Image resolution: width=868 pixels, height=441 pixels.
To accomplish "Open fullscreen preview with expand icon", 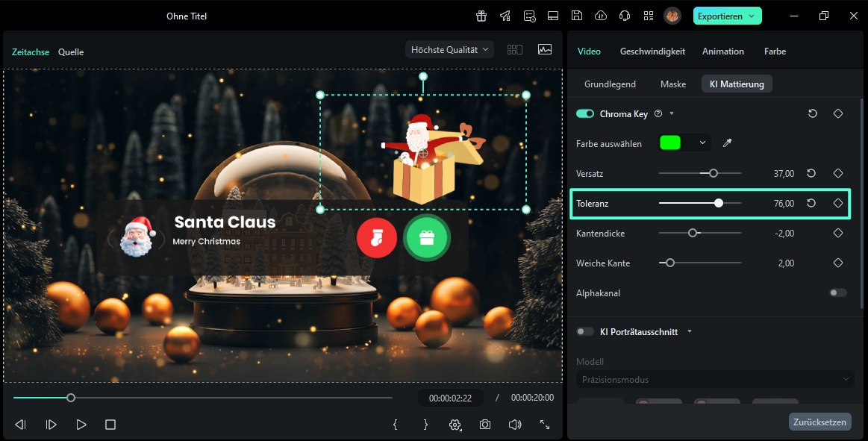I will click(545, 425).
